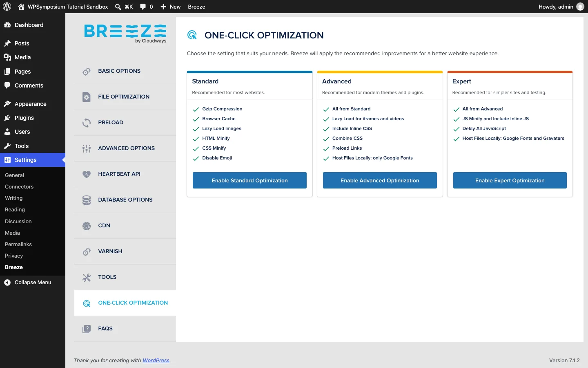
Task: Click the FAQs question mark icon
Action: click(87, 329)
